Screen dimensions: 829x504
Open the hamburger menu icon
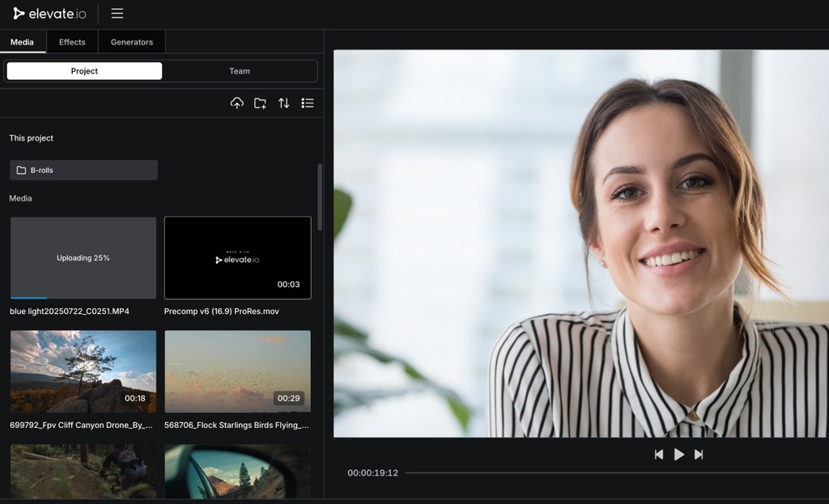click(117, 13)
